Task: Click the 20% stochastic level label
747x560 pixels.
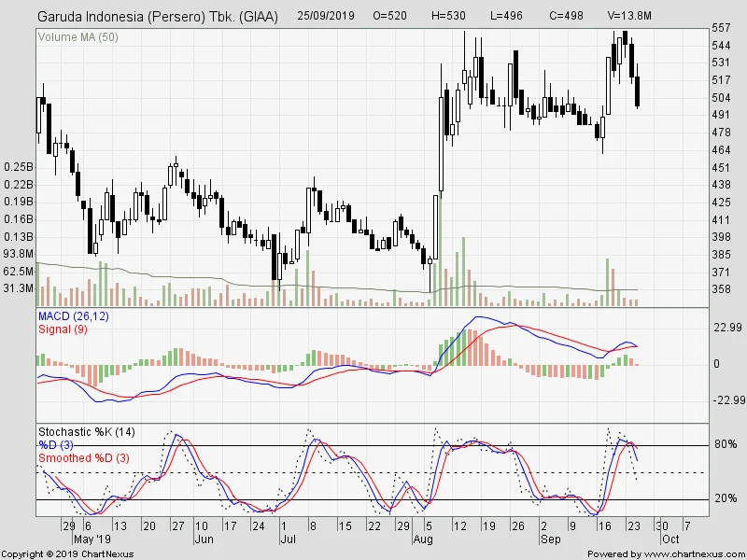Action: [726, 498]
